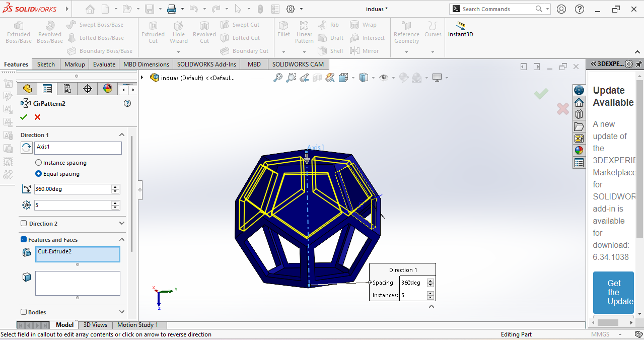Click the Axis1 pattern axis field

pyautogui.click(x=78, y=148)
